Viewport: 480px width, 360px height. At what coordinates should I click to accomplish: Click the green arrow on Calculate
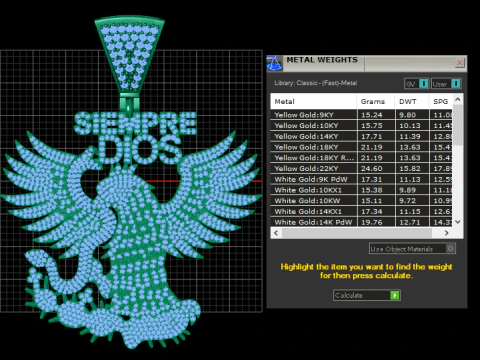tap(395, 295)
